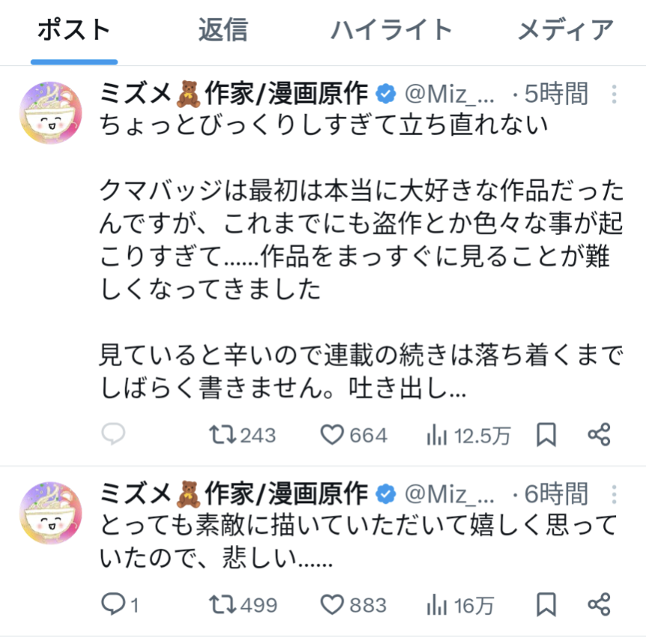646x644 pixels.
Task: Bookmark the 6時間 post
Action: coord(546,604)
